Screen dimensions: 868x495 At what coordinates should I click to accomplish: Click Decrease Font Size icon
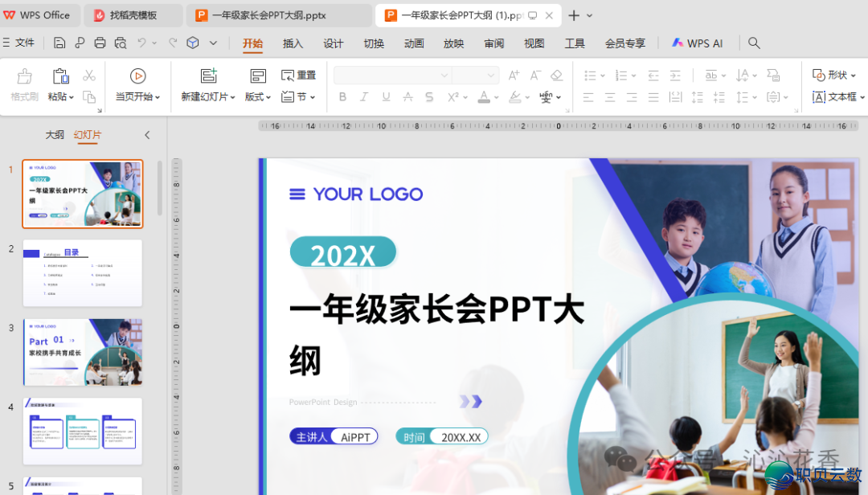point(535,76)
